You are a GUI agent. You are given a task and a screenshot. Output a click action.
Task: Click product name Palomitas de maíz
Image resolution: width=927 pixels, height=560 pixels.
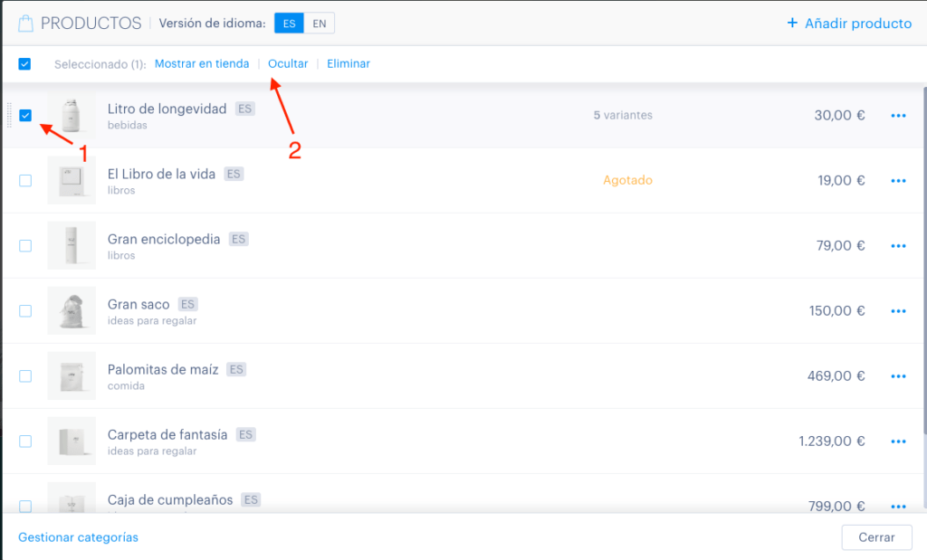click(x=163, y=369)
